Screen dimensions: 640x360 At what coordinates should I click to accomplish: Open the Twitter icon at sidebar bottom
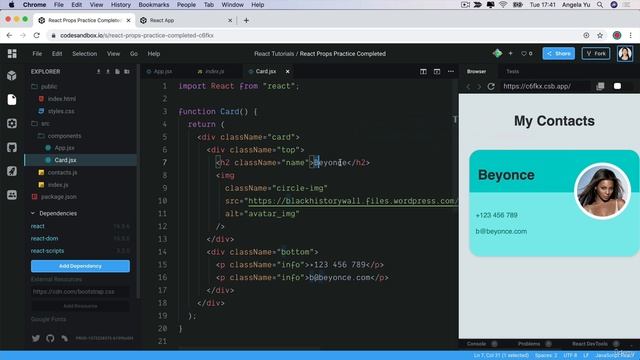pyautogui.click(x=36, y=338)
